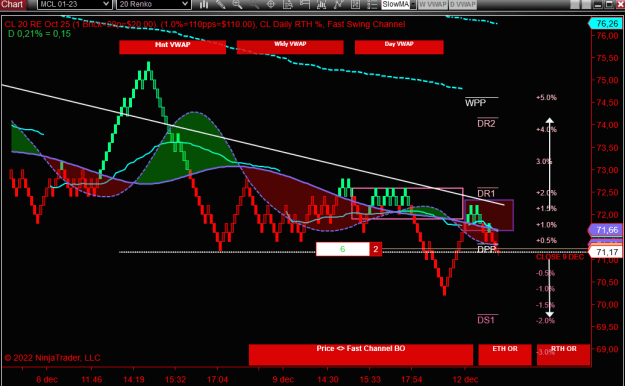Show the data box icon
This screenshot has height=386, width=625.
click(x=287, y=4)
